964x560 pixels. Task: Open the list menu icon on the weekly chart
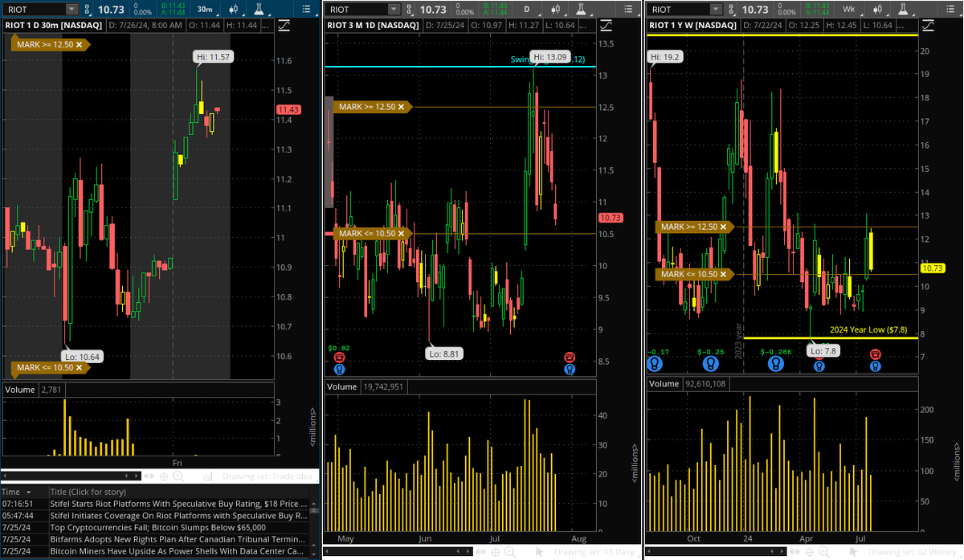[x=952, y=10]
